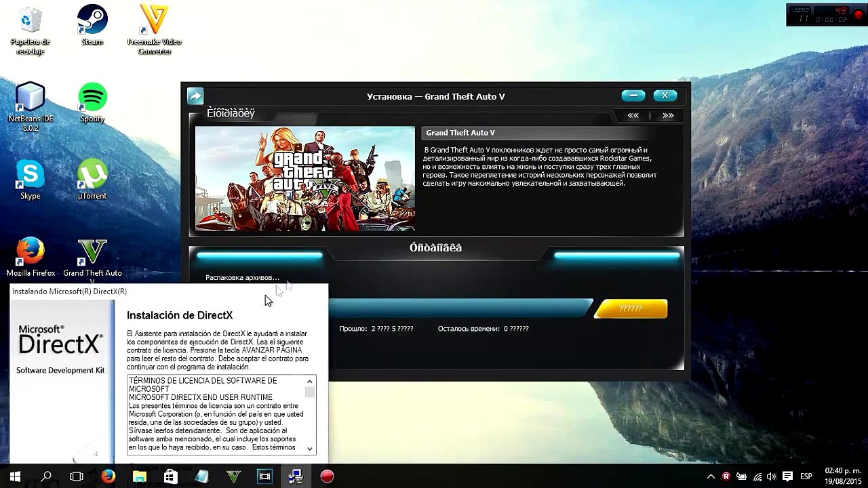Click the yellow ?????? cancel button
This screenshot has width=868, height=488.
click(631, 308)
